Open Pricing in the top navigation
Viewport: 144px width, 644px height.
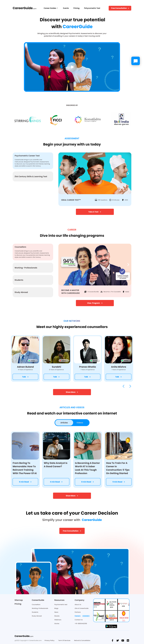click(x=76, y=8)
